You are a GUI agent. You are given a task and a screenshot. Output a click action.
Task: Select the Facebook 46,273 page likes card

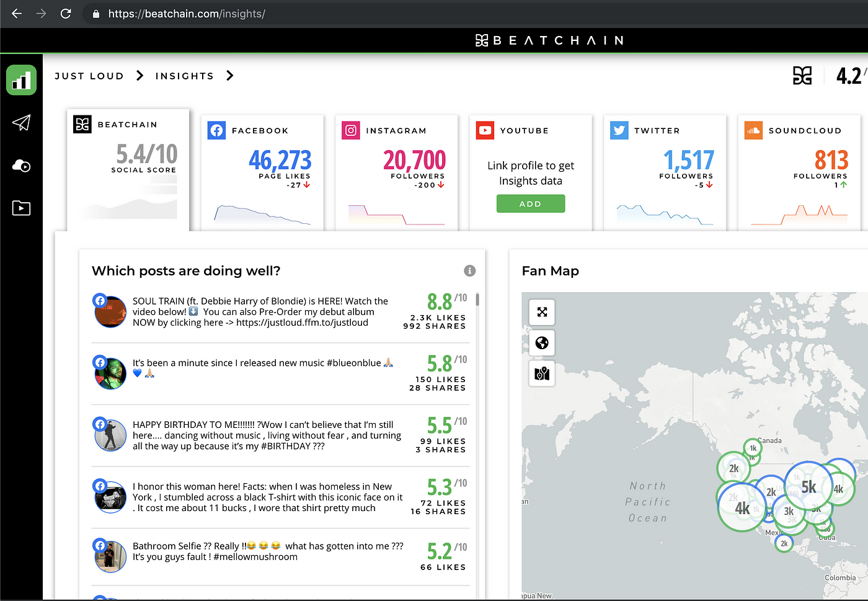(262, 172)
